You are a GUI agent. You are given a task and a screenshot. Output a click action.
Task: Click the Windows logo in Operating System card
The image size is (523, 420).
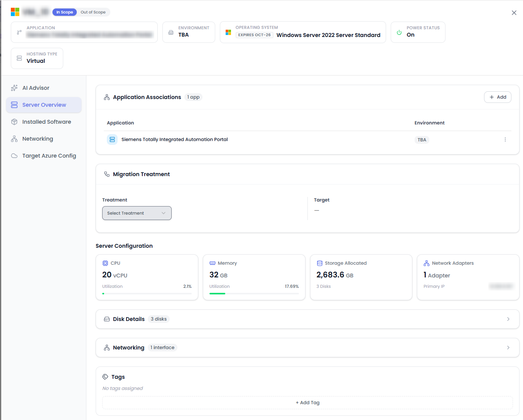228,32
